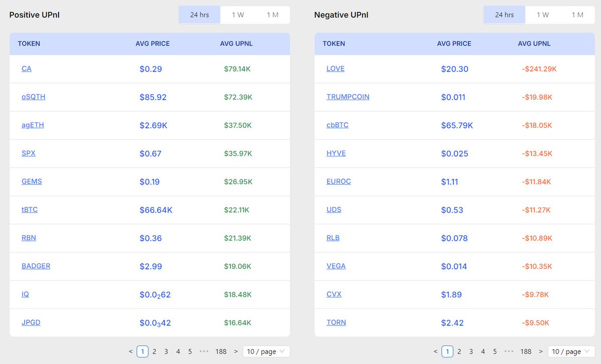Open the GEMS token link
The image size is (601, 364).
[32, 181]
